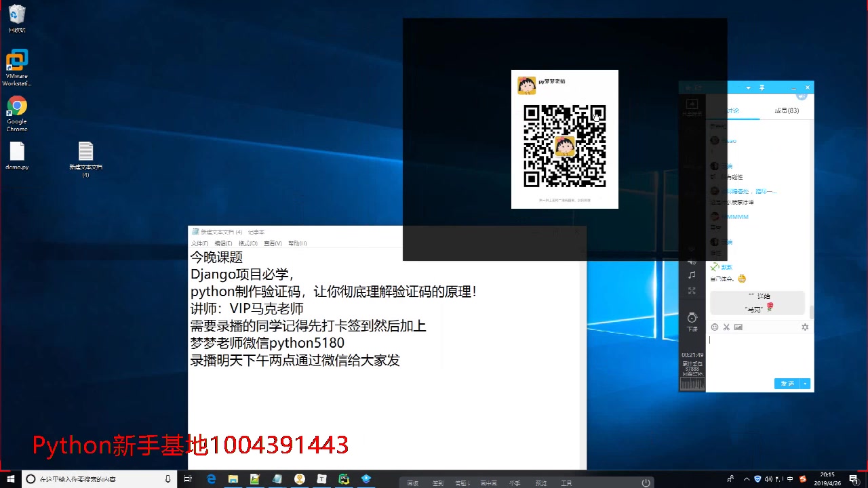Open the Windows Start menu
This screenshot has width=868, height=488.
coord(10,479)
